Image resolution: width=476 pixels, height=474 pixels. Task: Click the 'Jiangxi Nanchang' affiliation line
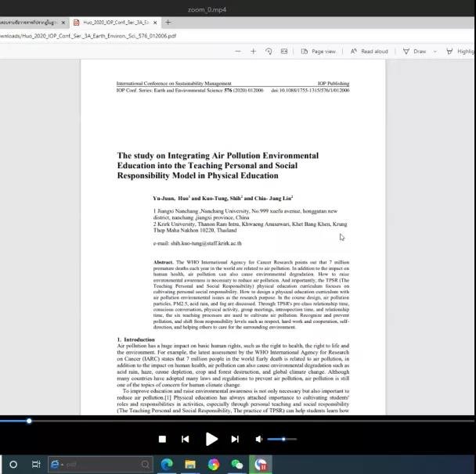245,214
